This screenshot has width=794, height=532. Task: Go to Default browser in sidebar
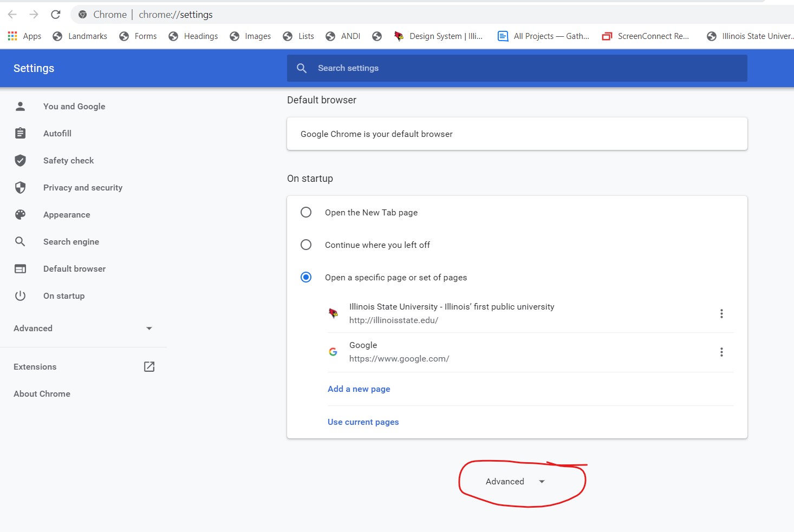[74, 269]
